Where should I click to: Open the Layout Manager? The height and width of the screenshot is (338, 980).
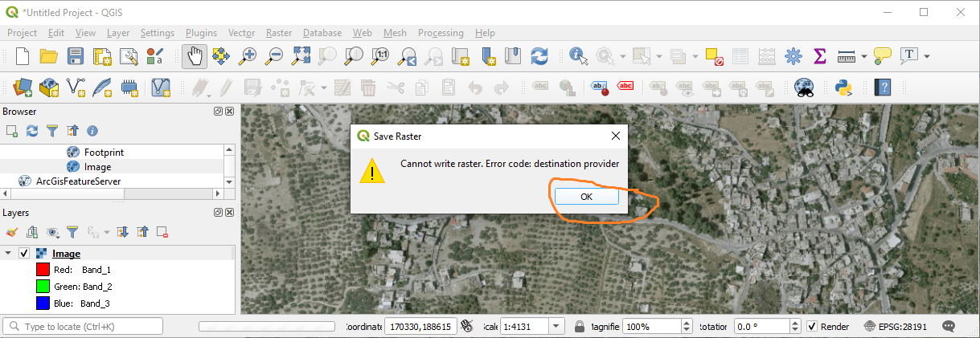(x=129, y=56)
